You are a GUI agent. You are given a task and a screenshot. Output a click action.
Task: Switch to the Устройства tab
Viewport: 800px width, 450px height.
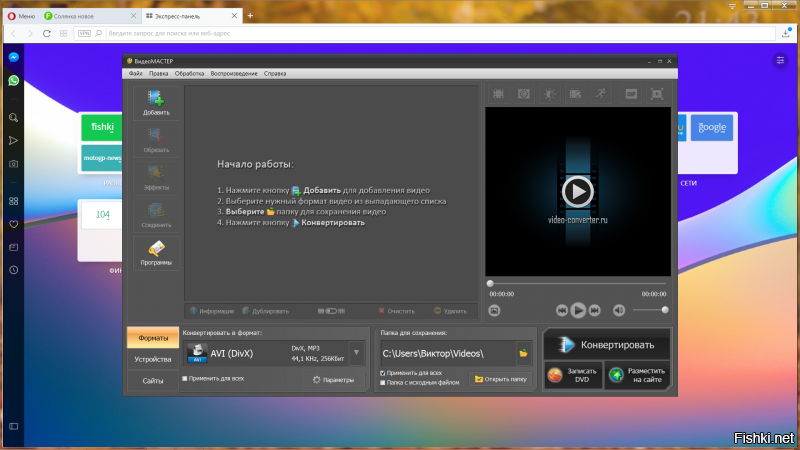[x=153, y=359]
